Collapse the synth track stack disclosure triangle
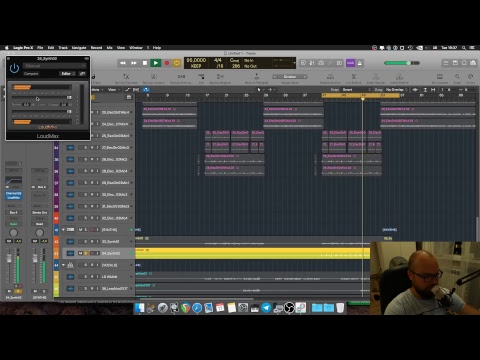The width and height of the screenshot is (480, 360). (63, 230)
